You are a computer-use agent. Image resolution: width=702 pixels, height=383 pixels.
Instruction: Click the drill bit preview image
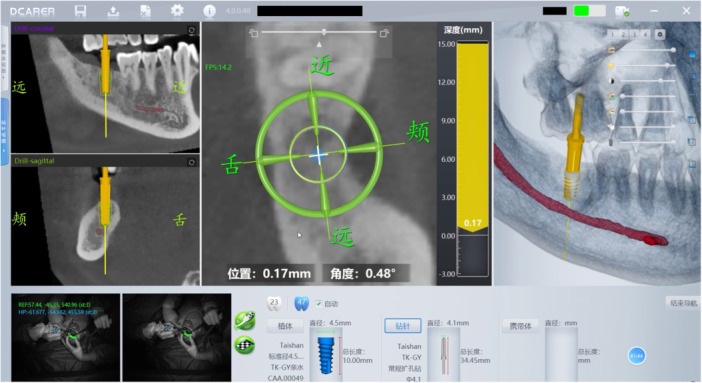click(x=444, y=355)
